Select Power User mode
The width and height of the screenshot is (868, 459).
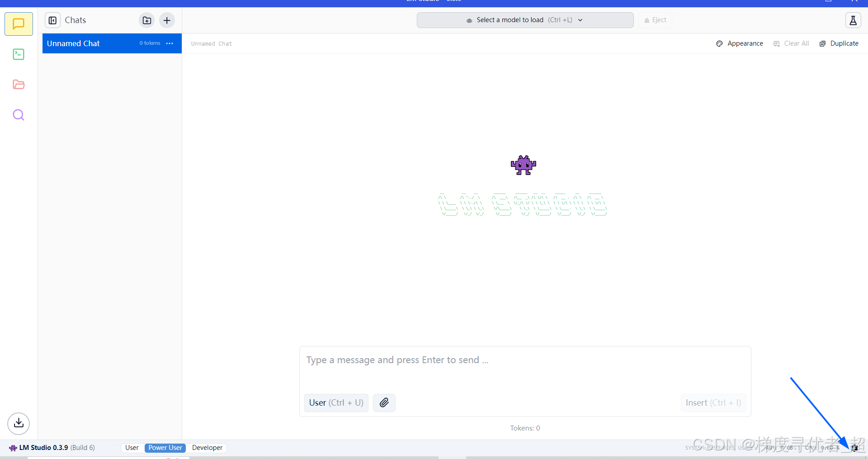coord(165,448)
